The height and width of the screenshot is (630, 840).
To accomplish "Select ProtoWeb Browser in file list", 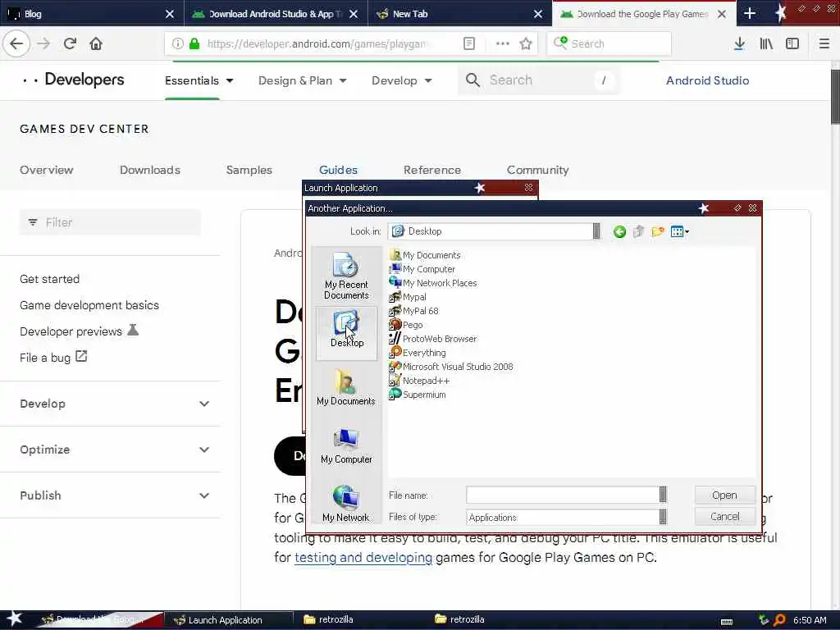I will [x=433, y=339].
